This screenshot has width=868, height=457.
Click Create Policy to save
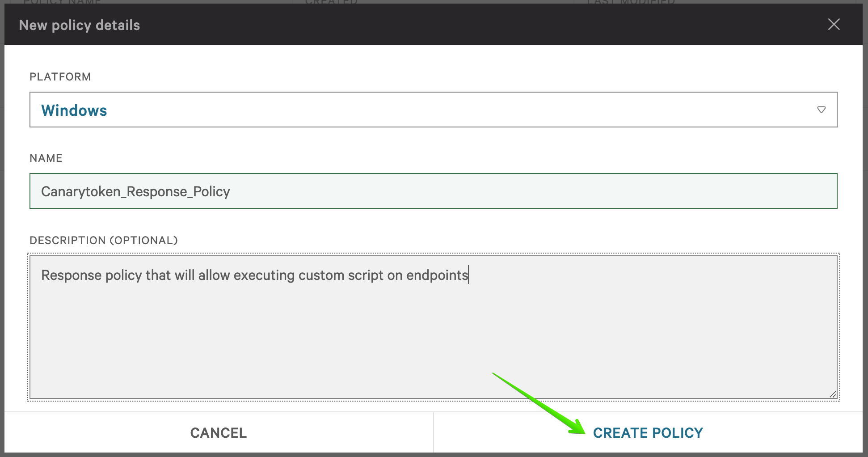(x=648, y=433)
